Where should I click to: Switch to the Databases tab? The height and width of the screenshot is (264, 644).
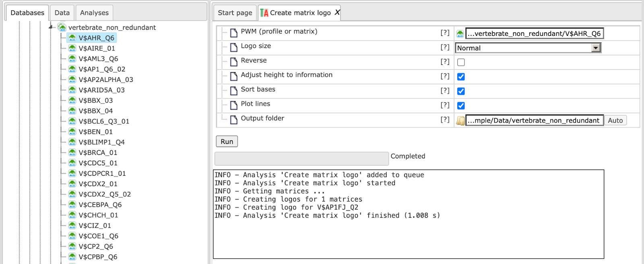(x=27, y=13)
